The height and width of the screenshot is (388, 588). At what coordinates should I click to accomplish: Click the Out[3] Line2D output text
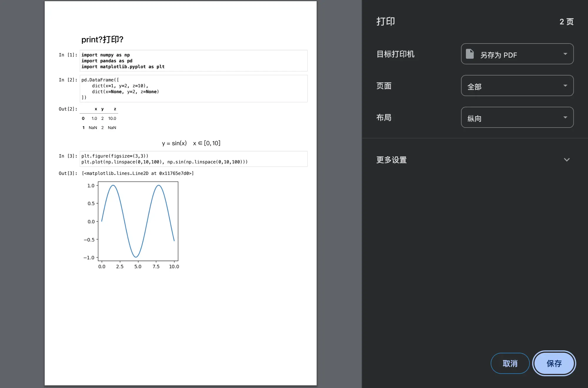point(138,173)
